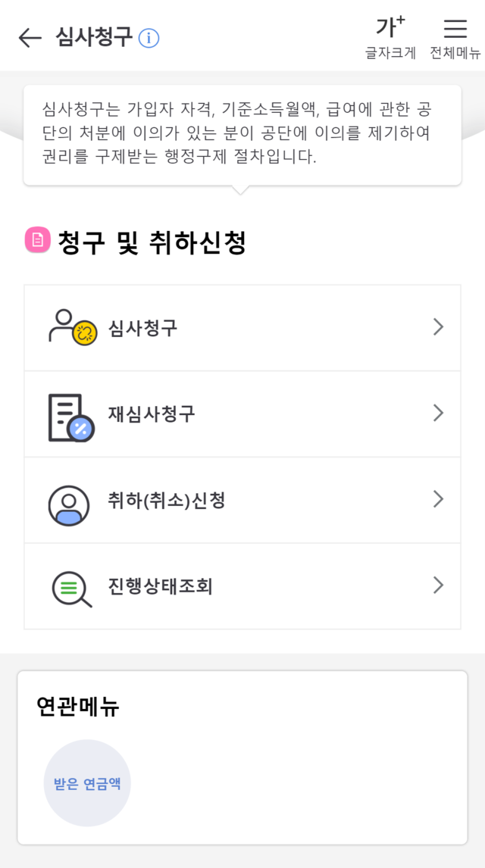This screenshot has width=485, height=868.
Task: Tap the magnifier 진행상태조회 icon
Action: tap(71, 588)
